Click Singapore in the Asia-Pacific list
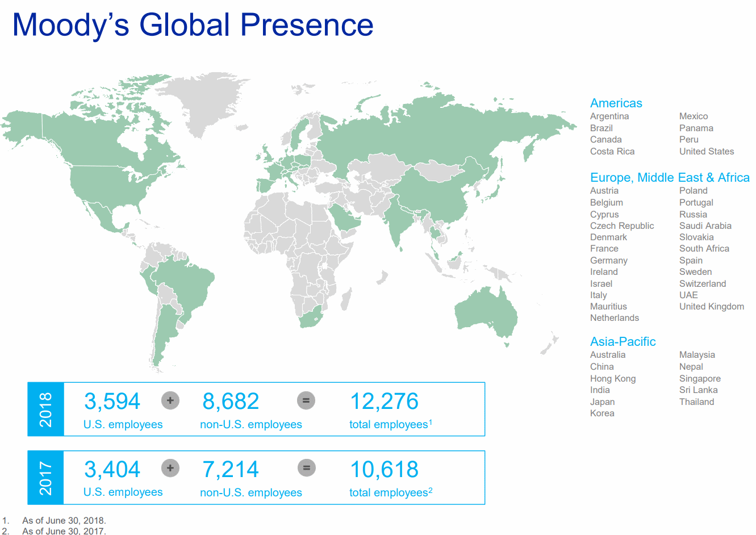Viewport: 756px width, 535px height. click(700, 379)
